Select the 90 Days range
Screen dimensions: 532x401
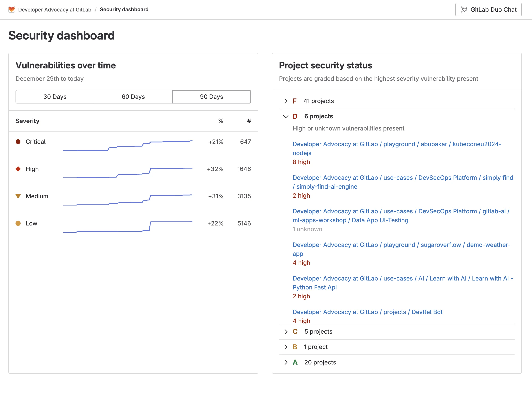pyautogui.click(x=211, y=97)
